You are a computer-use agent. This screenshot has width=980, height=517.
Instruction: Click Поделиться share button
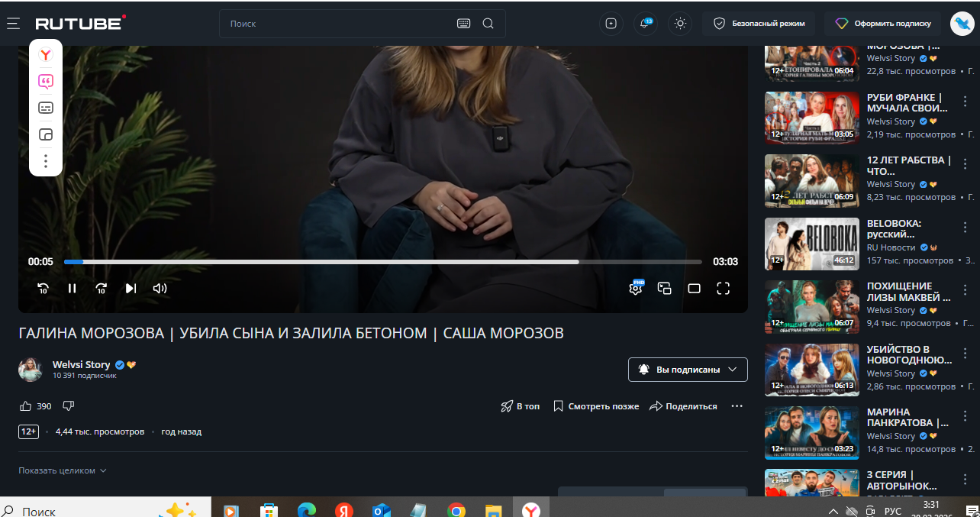pyautogui.click(x=683, y=406)
